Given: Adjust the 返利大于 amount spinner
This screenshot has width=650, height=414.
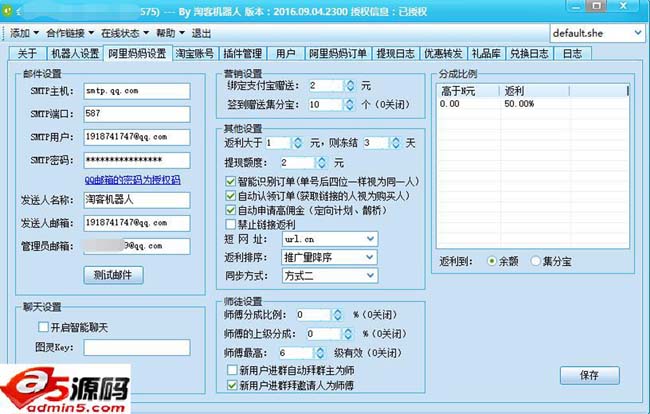Looking at the screenshot, I should 297,143.
